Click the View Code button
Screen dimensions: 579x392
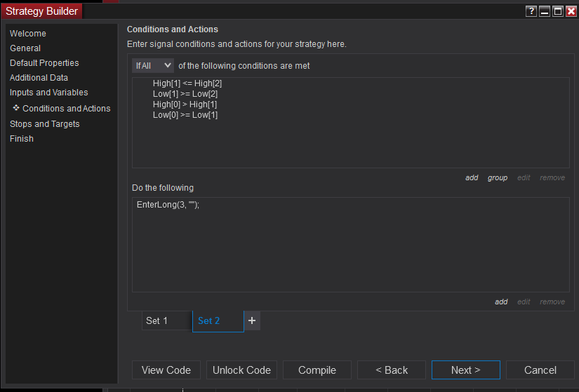coord(166,370)
